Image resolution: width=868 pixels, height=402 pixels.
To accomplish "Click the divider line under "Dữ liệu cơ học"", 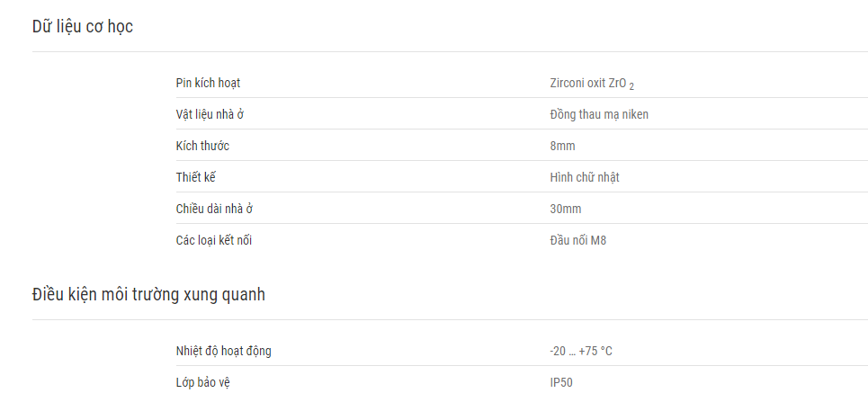I will (450, 51).
